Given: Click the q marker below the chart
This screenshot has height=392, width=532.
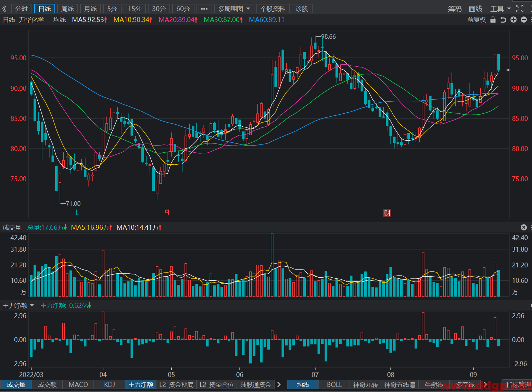Looking at the screenshot, I should (167, 211).
